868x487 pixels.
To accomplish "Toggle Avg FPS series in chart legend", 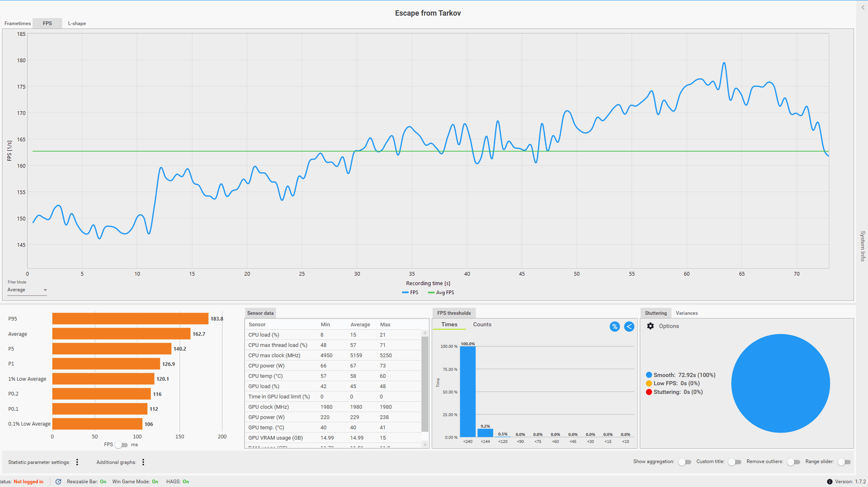I will click(441, 293).
